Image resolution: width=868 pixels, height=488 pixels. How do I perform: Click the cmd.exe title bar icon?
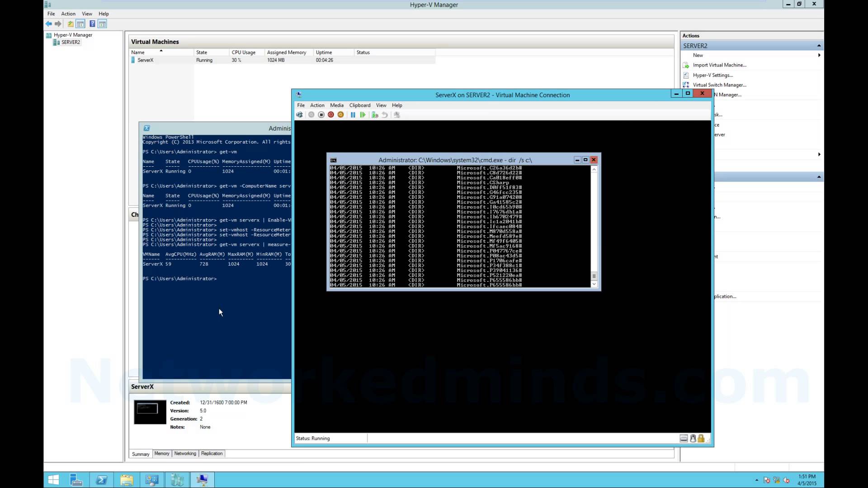333,160
